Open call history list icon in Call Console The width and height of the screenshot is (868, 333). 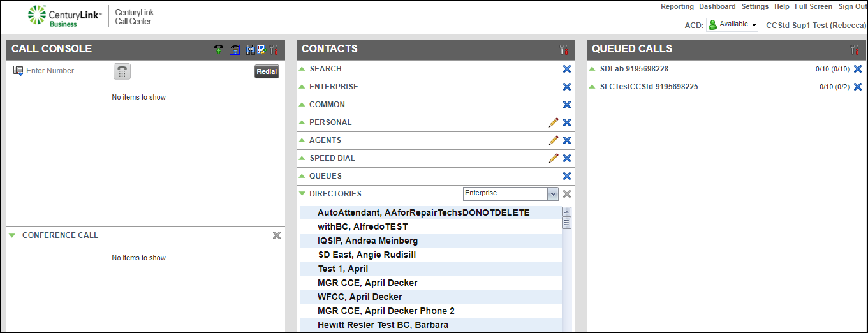(261, 49)
